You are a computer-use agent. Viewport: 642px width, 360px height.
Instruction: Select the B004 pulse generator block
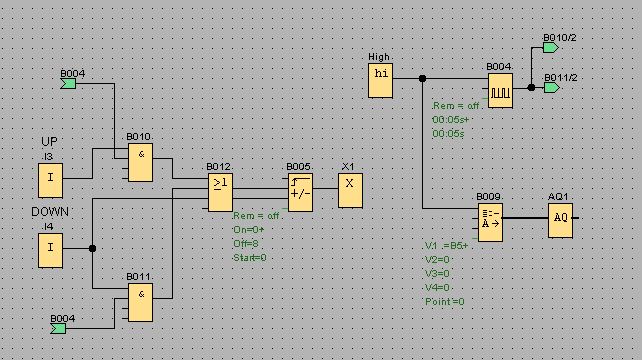coord(500,91)
